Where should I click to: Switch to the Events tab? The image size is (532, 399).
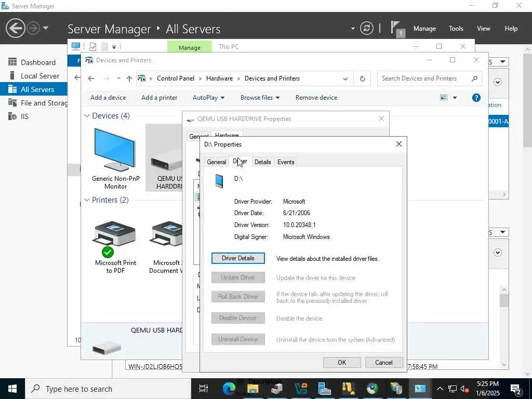pos(286,162)
